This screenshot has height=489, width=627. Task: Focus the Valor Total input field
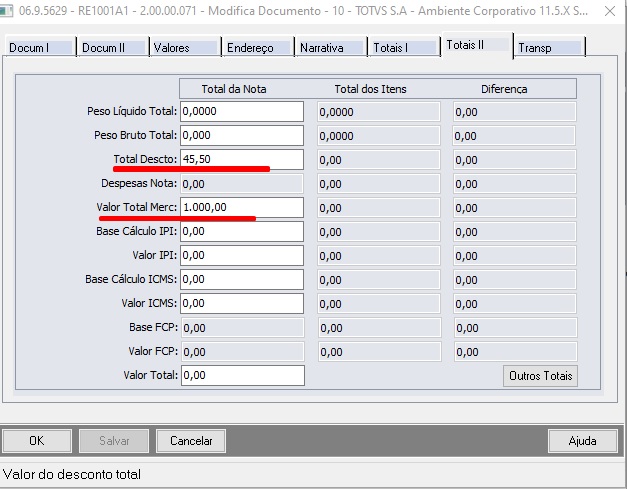[243, 375]
